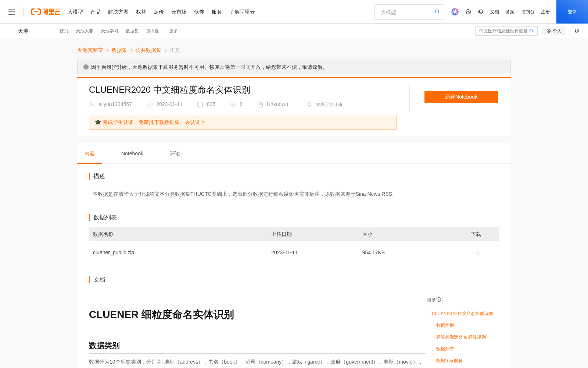Click the 天池实验室 breadcrumb

(x=90, y=50)
